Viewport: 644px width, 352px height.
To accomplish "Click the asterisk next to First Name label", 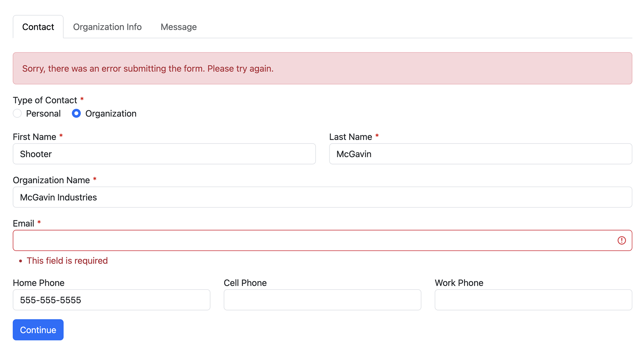I will coord(61,136).
